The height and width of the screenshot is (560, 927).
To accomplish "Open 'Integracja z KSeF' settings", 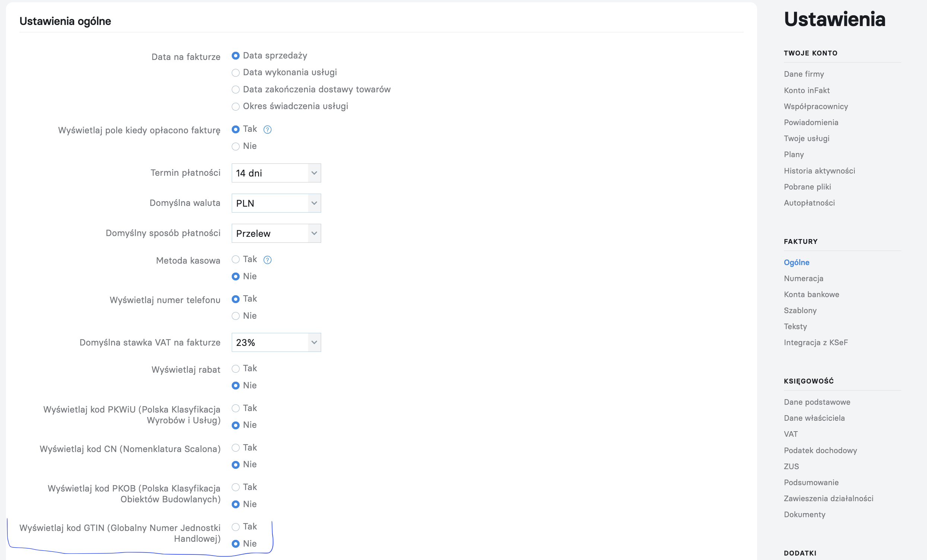I will [816, 343].
